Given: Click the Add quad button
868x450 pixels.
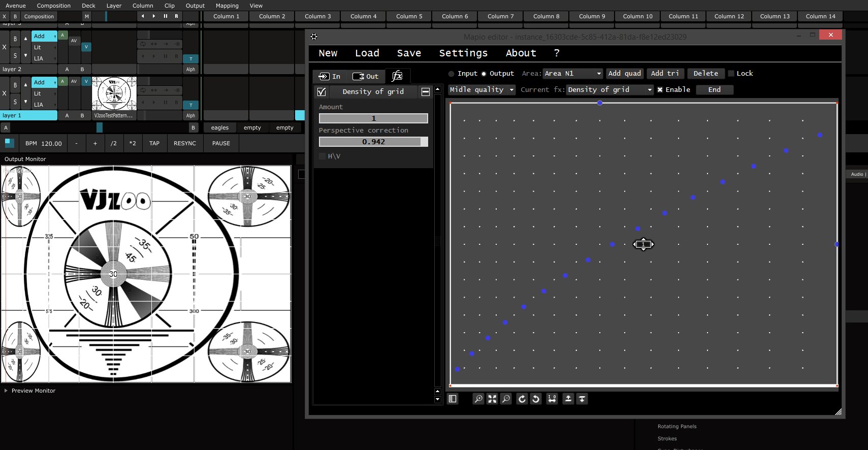Looking at the screenshot, I should coord(625,74).
